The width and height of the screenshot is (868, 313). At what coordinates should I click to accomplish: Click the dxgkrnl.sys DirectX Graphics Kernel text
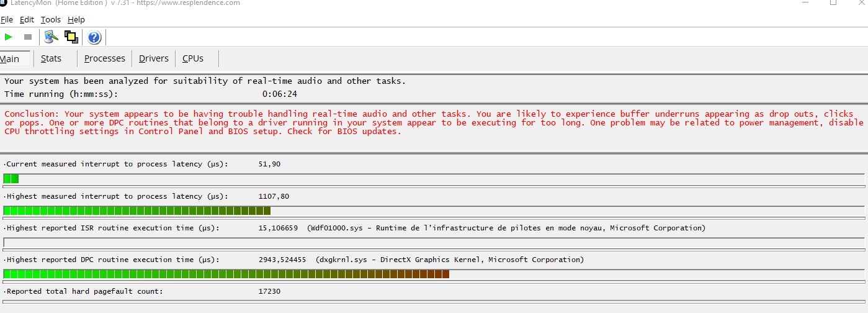450,260
